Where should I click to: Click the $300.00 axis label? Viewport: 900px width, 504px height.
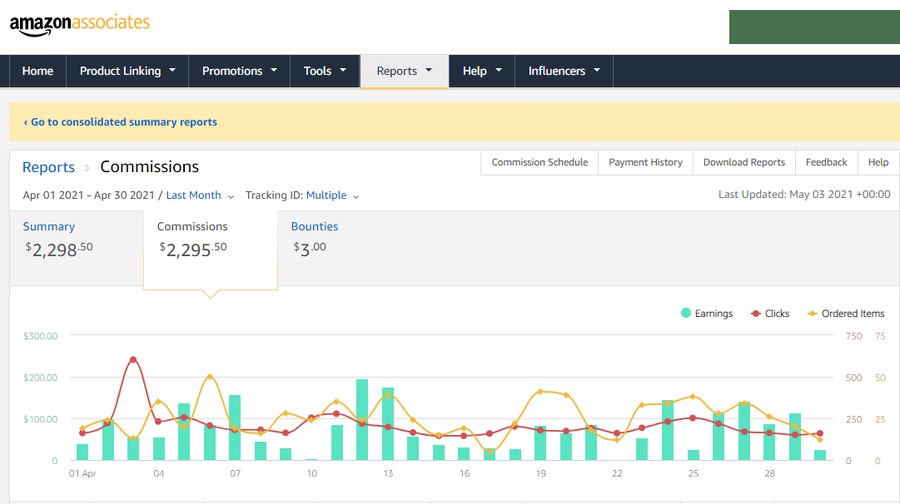pyautogui.click(x=40, y=336)
